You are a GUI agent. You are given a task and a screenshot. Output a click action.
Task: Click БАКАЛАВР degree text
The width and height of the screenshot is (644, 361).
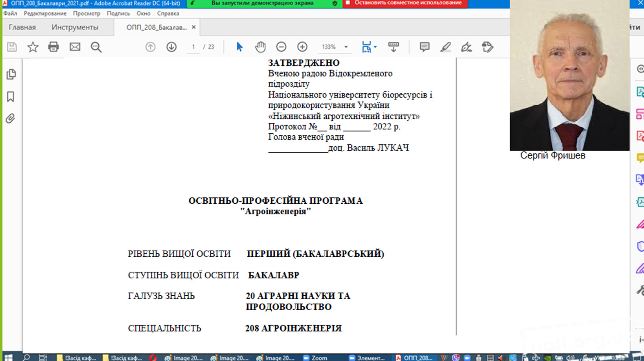(273, 275)
